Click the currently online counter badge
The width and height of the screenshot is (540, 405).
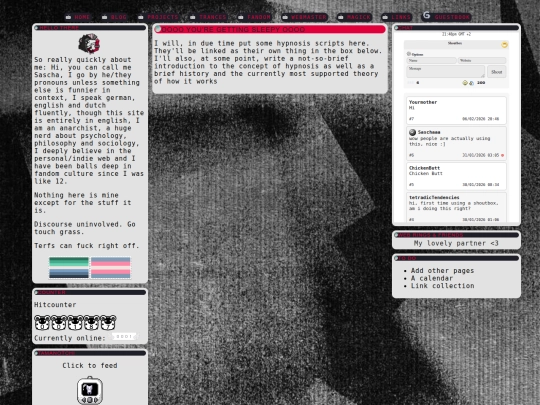124,336
